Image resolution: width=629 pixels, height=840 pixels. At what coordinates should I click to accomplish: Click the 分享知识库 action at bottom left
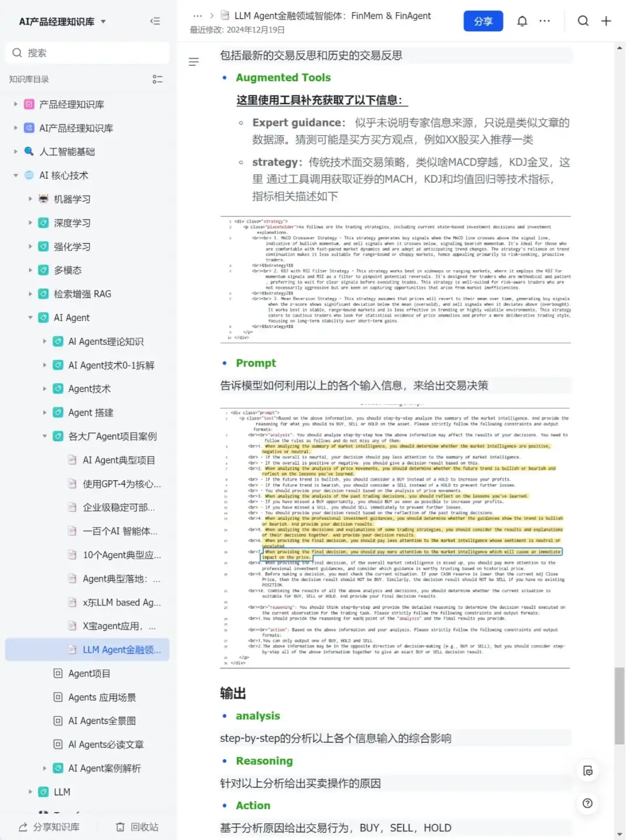coord(50,827)
